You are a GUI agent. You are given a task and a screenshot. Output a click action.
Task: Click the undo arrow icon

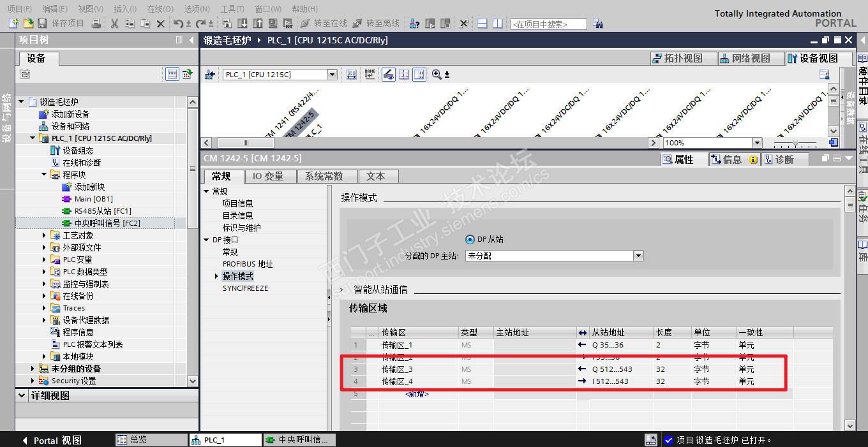pos(179,23)
